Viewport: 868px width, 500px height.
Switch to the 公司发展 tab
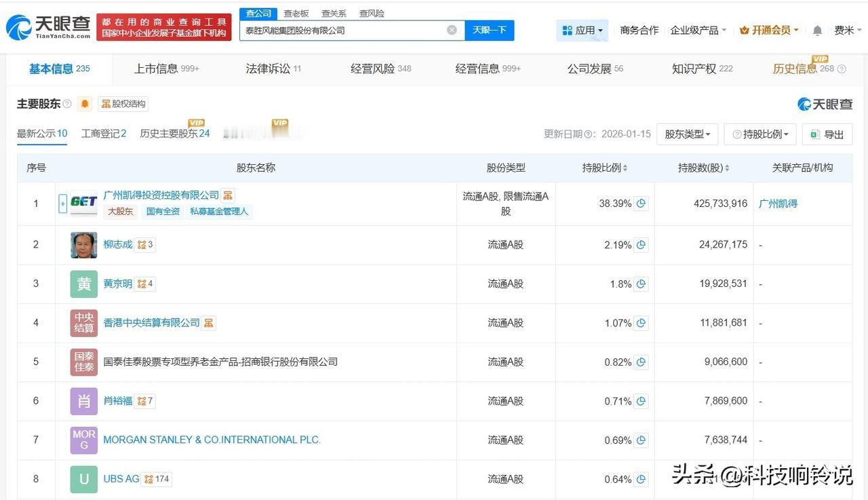coord(595,69)
